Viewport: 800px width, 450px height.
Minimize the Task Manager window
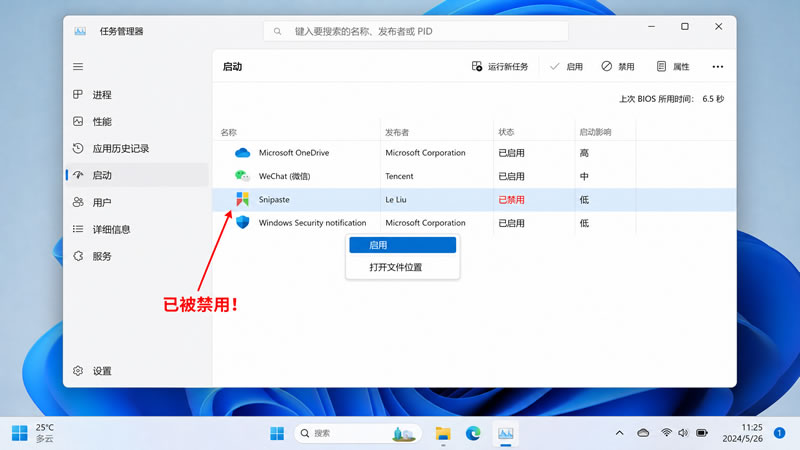point(652,27)
